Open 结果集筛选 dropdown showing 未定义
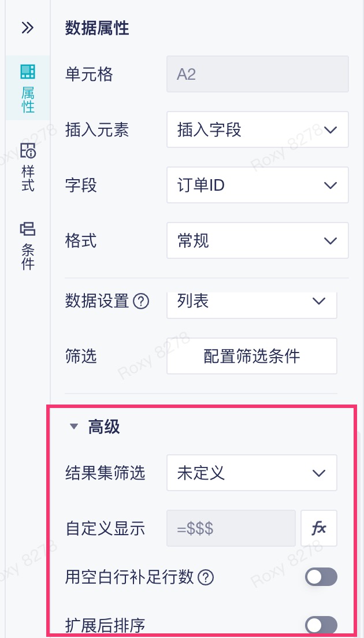Screen dimensions: 364x638 pos(252,473)
